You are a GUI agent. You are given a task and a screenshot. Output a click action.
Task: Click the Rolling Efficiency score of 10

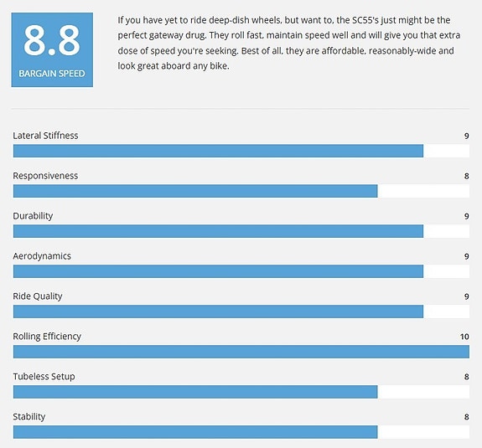click(464, 337)
